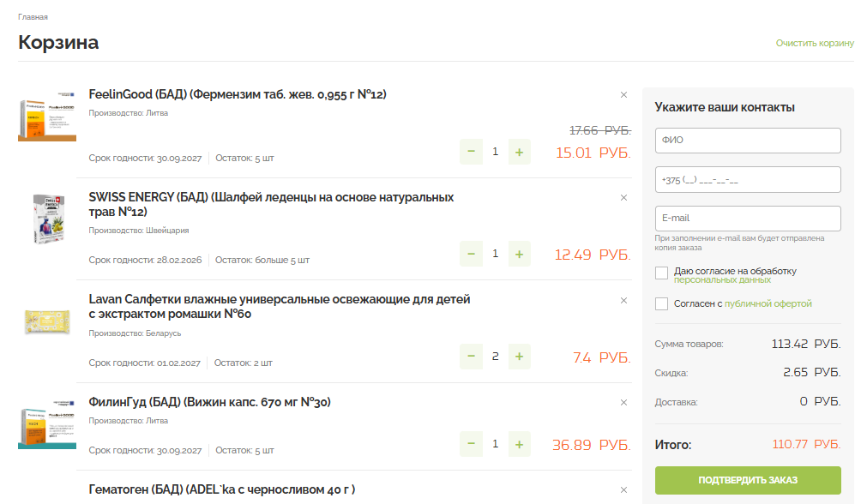Tick the public offer agreement checkbox
Screen dimensions: 867x504
pyautogui.click(x=661, y=303)
